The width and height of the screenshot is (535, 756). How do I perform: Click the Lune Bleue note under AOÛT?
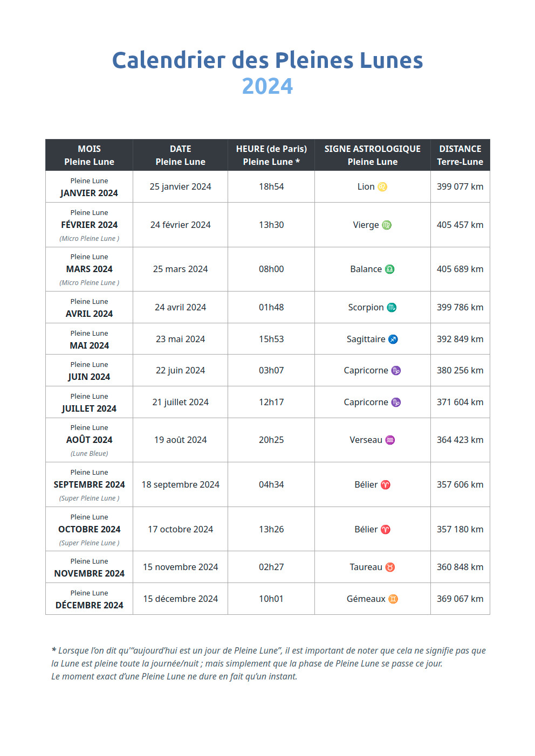89,454
